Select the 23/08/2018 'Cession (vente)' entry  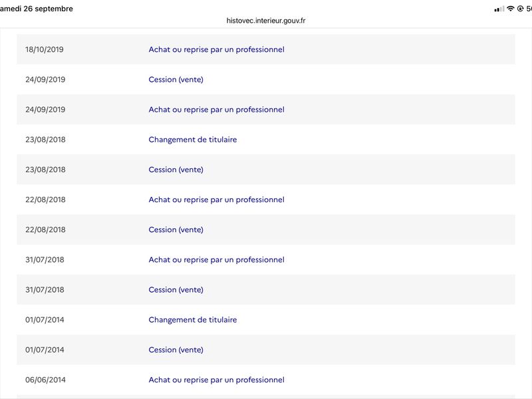(x=266, y=170)
